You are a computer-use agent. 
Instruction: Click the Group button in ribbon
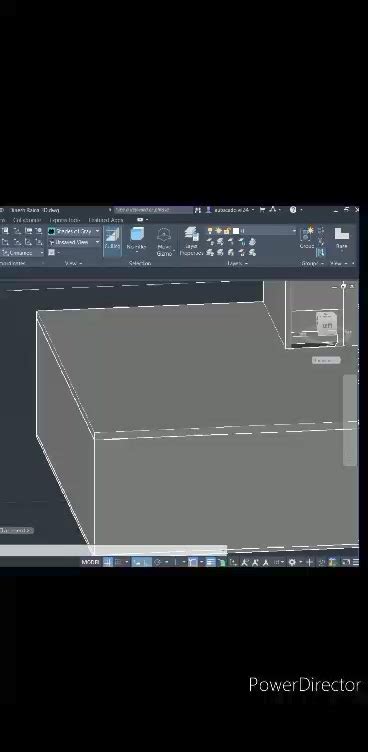[307, 238]
